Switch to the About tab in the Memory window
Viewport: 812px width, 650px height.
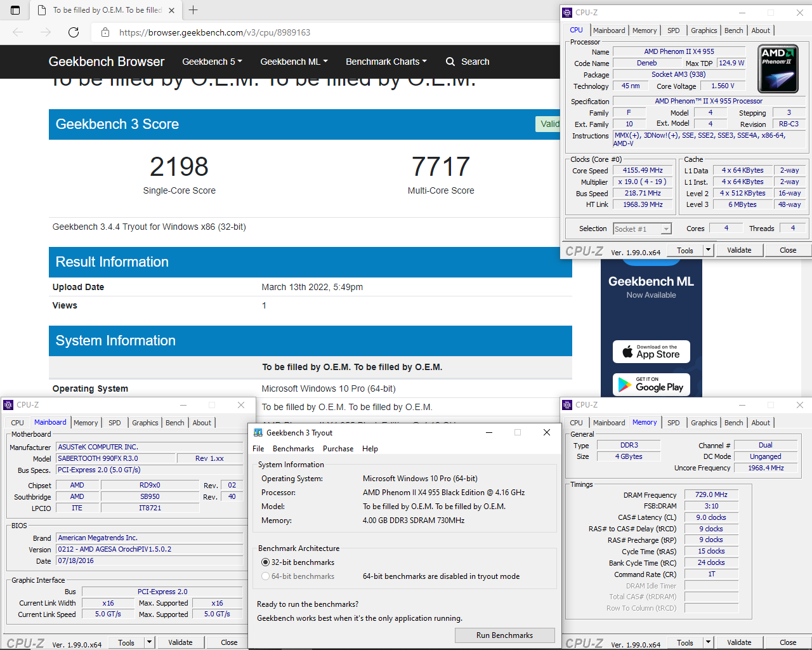pos(761,423)
